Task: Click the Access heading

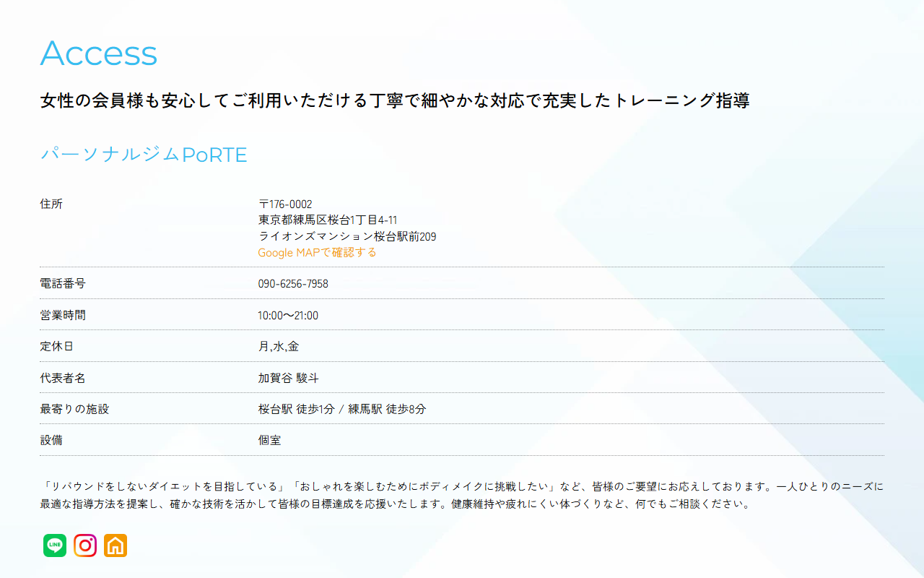Action: click(x=99, y=53)
